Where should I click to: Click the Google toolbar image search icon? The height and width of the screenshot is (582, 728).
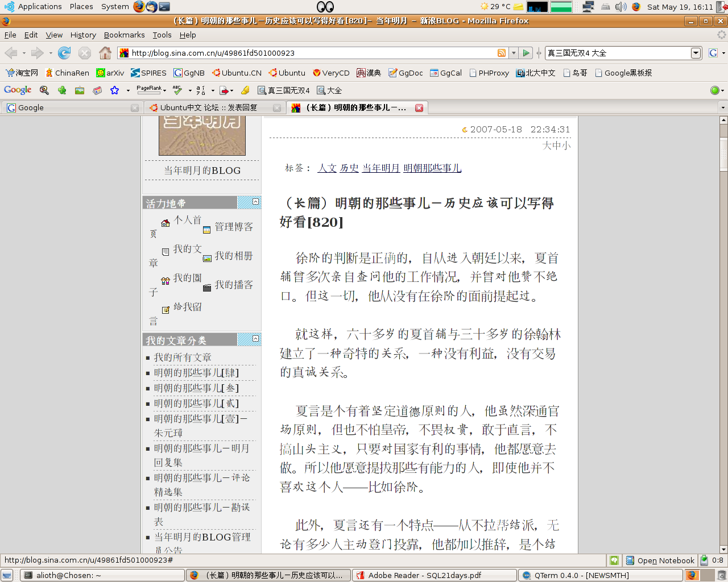tap(80, 90)
